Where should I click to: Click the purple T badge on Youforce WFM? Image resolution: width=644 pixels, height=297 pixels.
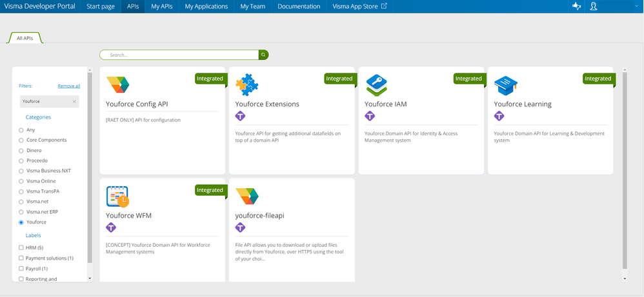(111, 227)
